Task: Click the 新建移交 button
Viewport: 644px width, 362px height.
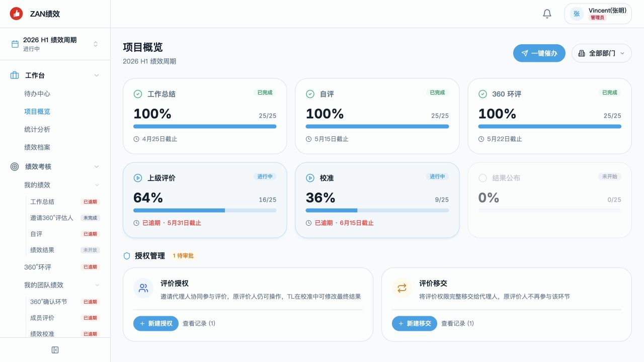Action: (x=415, y=323)
